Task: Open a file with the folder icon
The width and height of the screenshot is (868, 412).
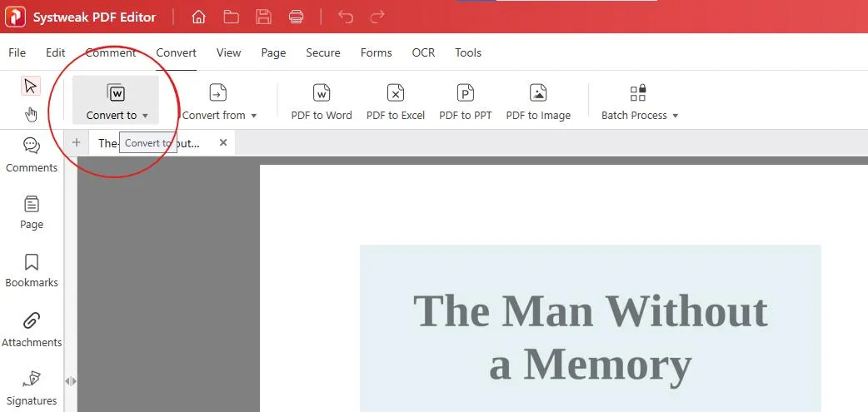Action: (231, 17)
